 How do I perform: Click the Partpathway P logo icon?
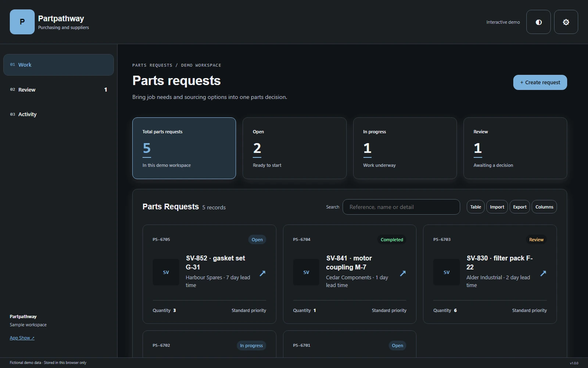coord(22,22)
